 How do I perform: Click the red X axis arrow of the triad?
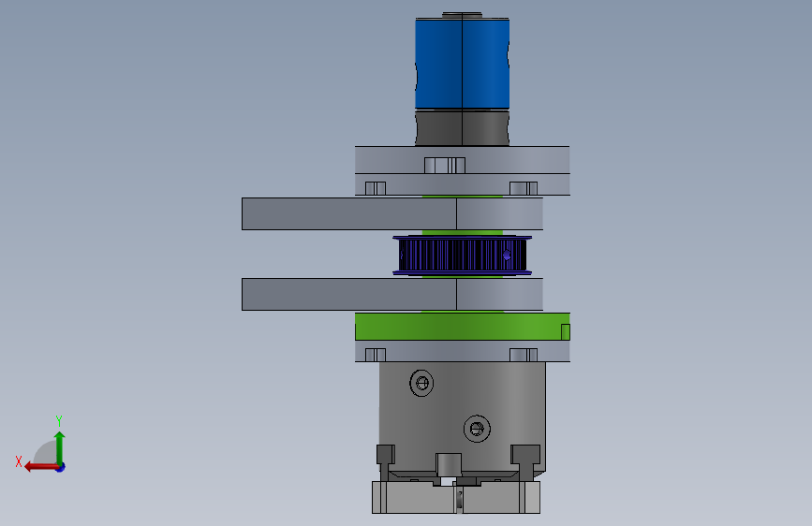40,467
